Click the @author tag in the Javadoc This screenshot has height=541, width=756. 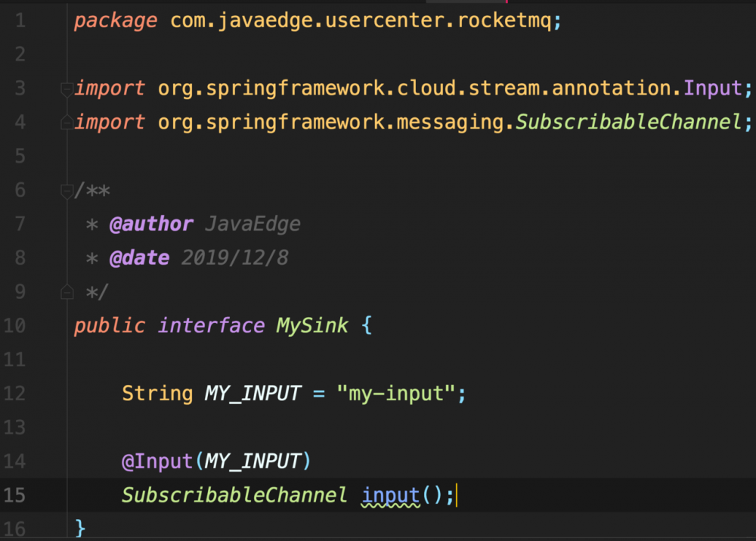[x=151, y=224]
